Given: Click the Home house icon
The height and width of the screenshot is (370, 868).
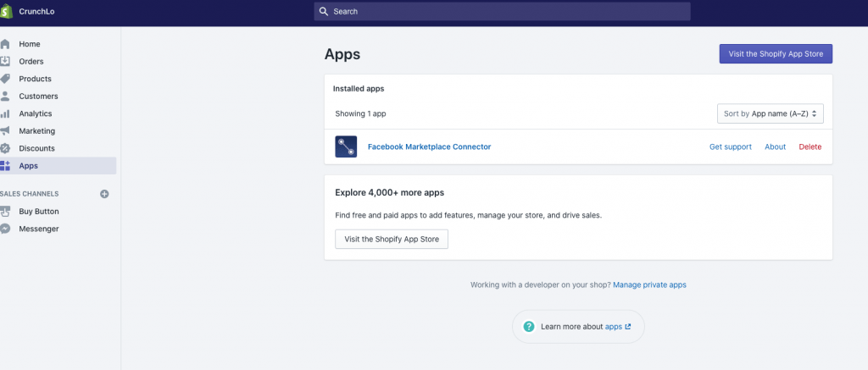Looking at the screenshot, I should (x=5, y=44).
